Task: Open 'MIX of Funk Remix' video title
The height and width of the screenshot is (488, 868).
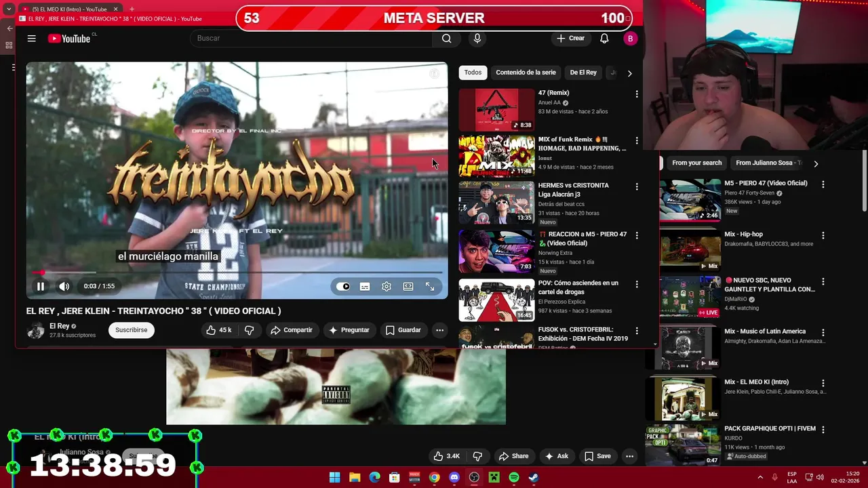Action: point(582,144)
